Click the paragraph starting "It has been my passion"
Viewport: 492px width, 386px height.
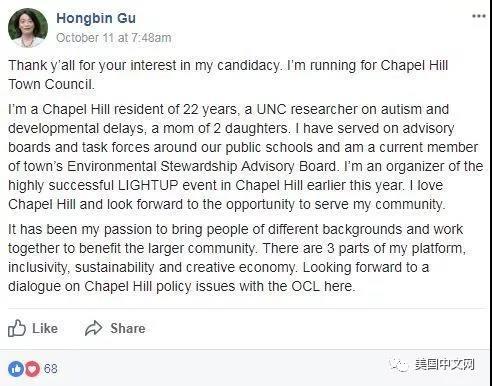click(x=237, y=258)
